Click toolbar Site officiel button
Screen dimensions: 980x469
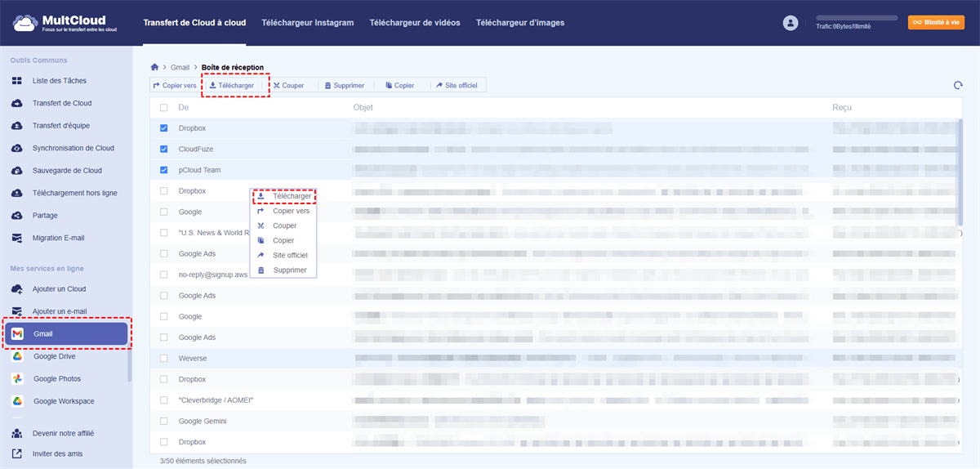click(x=457, y=85)
